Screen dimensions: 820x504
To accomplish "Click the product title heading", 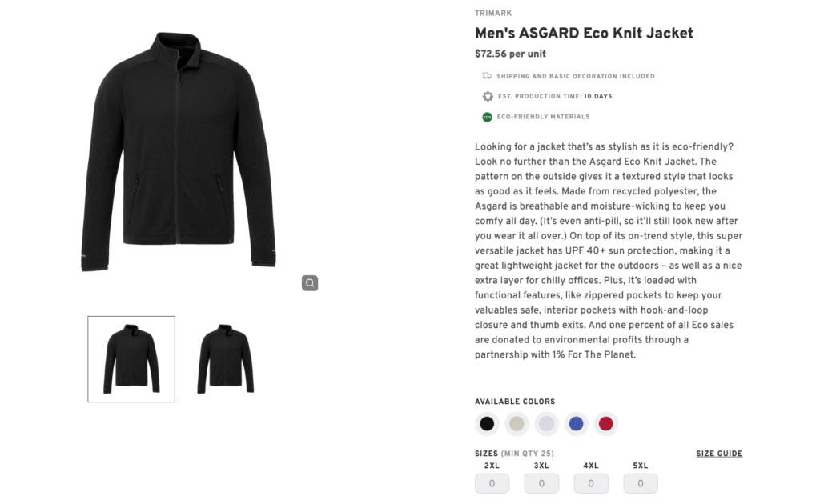I will click(584, 33).
